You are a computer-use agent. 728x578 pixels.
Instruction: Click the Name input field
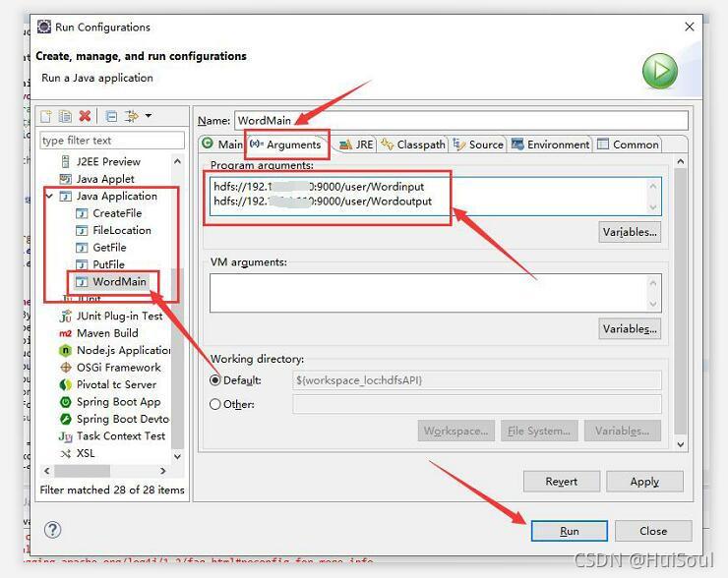461,121
